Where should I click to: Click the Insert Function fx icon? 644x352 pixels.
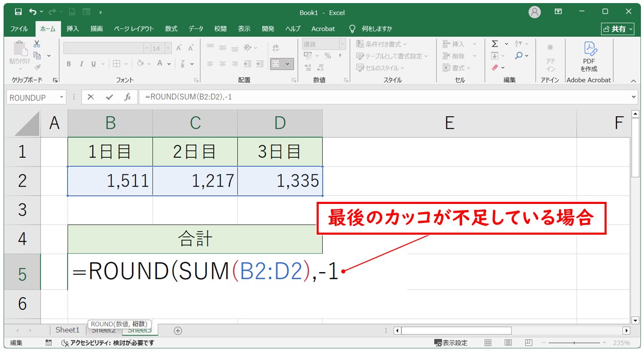pyautogui.click(x=128, y=97)
